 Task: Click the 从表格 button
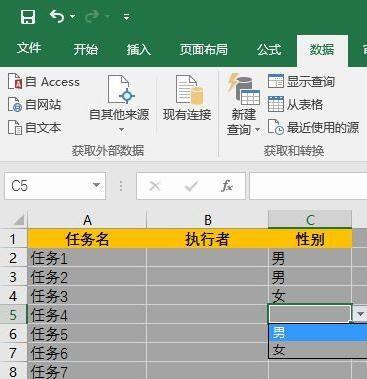click(296, 105)
